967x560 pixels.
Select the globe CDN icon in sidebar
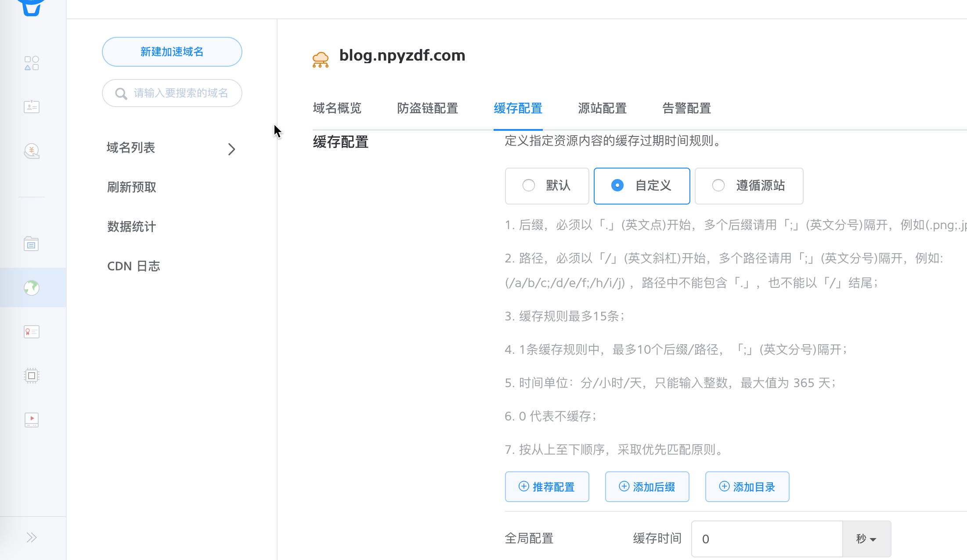click(x=32, y=288)
